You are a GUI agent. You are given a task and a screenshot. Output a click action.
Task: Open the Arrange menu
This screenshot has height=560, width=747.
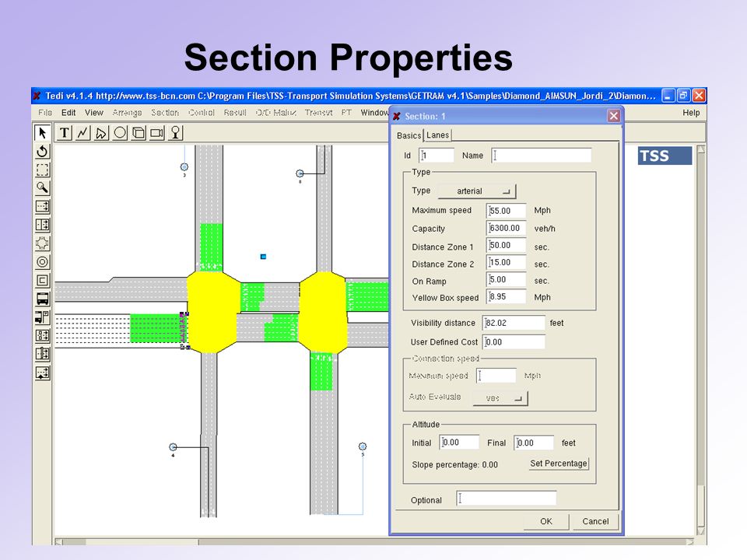127,112
